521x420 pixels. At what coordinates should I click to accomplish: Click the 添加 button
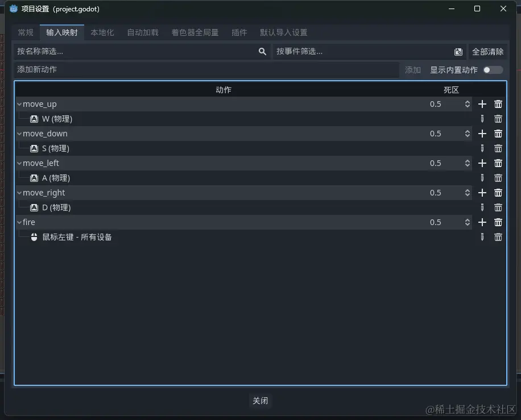[413, 70]
